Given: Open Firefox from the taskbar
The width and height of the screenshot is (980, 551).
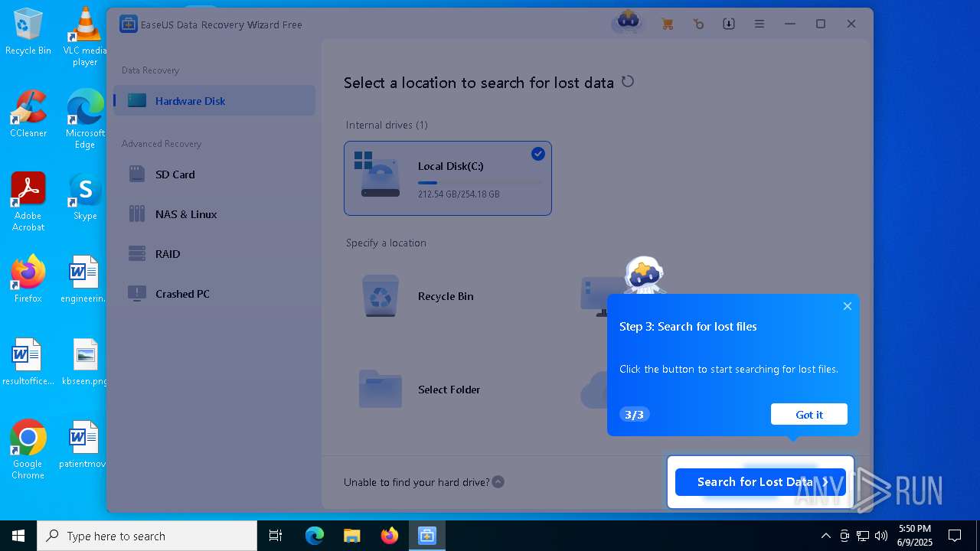Looking at the screenshot, I should (390, 536).
